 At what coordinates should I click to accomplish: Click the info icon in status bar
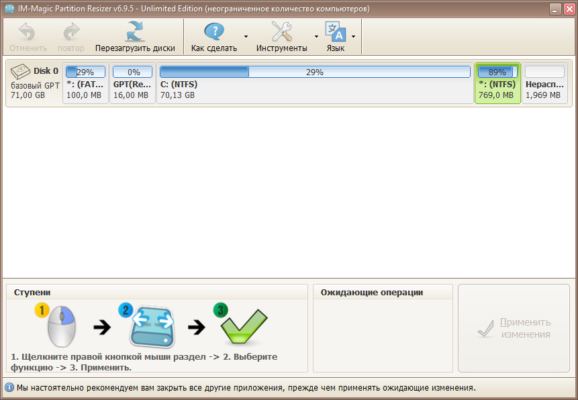[9, 388]
